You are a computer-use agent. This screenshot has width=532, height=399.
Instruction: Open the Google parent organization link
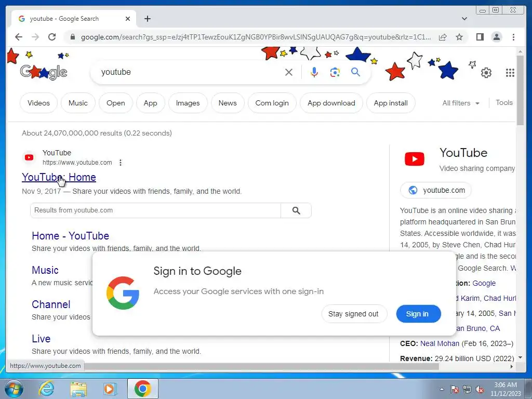click(484, 283)
